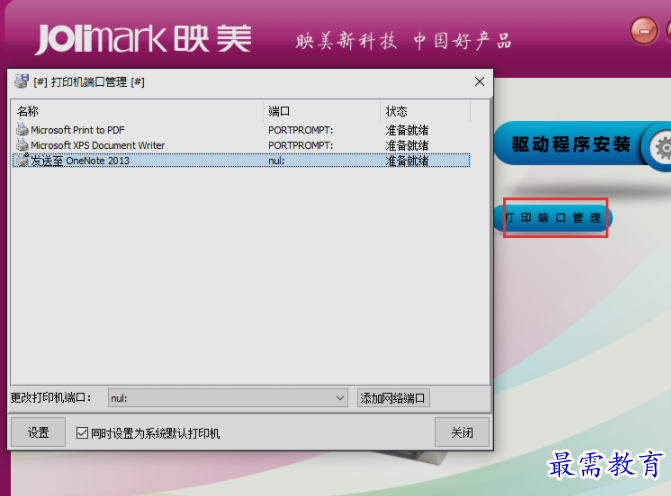671x496 pixels.
Task: Click nul: port cell of OneNote 2013
Action: pos(276,160)
